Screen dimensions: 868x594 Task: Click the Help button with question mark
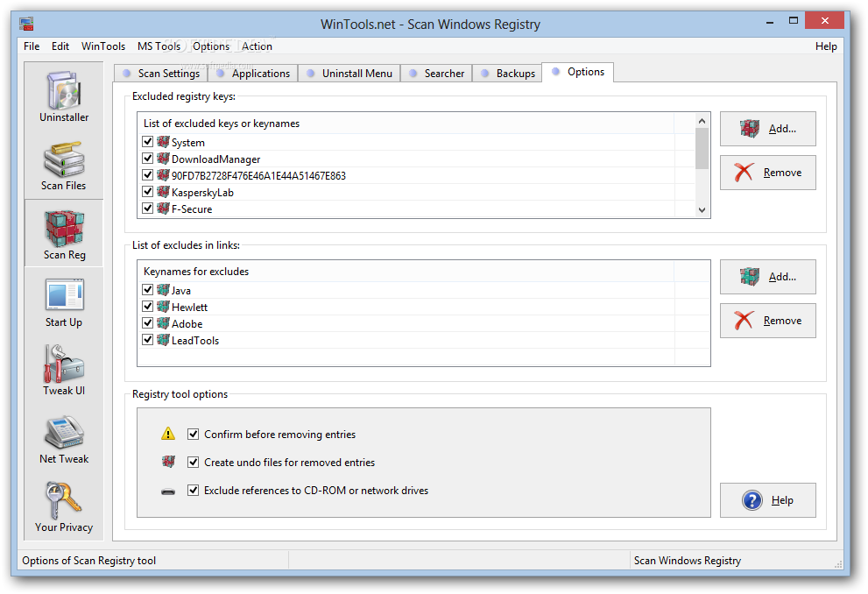coord(768,500)
